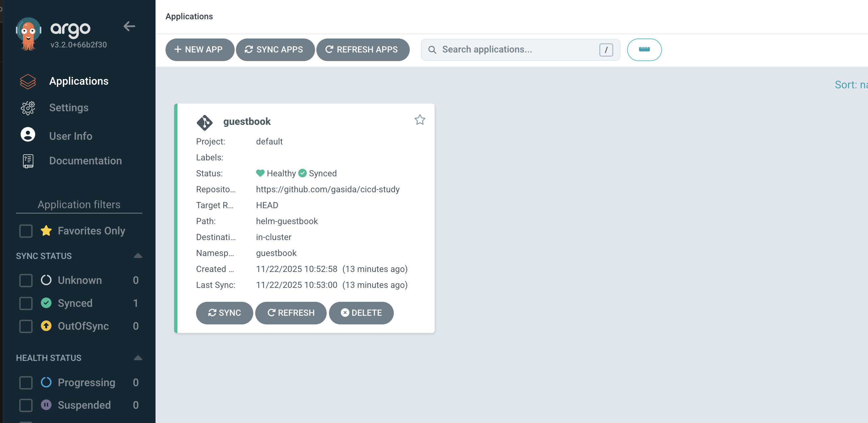Image resolution: width=868 pixels, height=423 pixels.
Task: Enable the Favorites Only checkbox
Action: pos(26,231)
